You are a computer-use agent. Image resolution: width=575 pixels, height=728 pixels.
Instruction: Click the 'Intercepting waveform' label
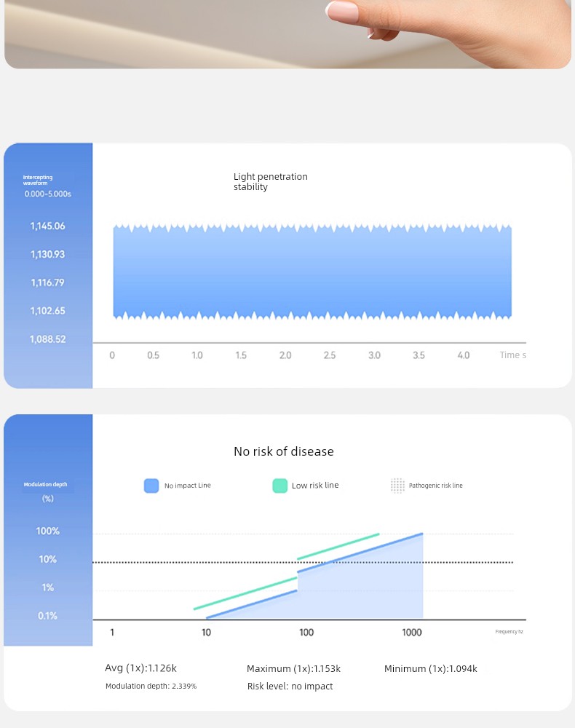point(38,180)
